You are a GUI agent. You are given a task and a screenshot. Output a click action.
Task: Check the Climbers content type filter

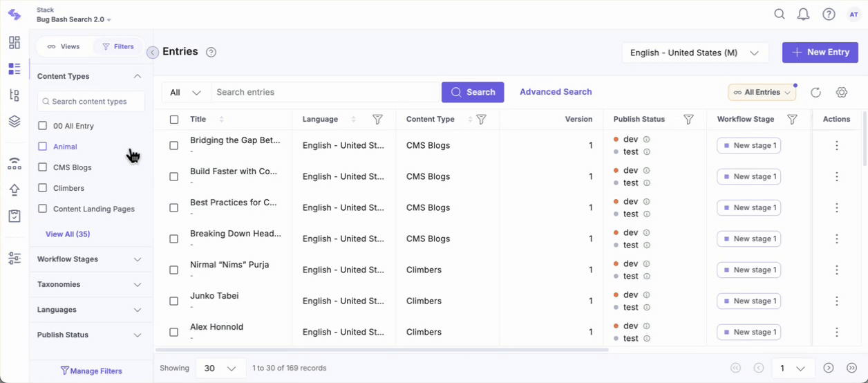tap(43, 188)
